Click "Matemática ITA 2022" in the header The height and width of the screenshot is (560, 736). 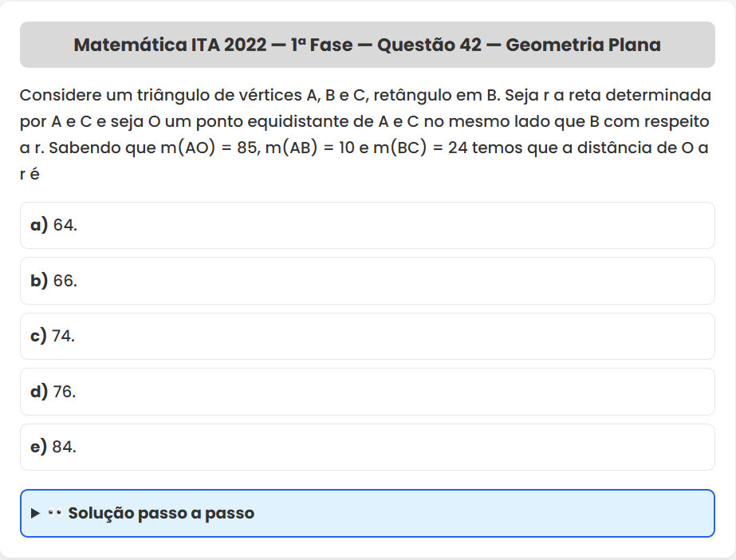click(170, 45)
